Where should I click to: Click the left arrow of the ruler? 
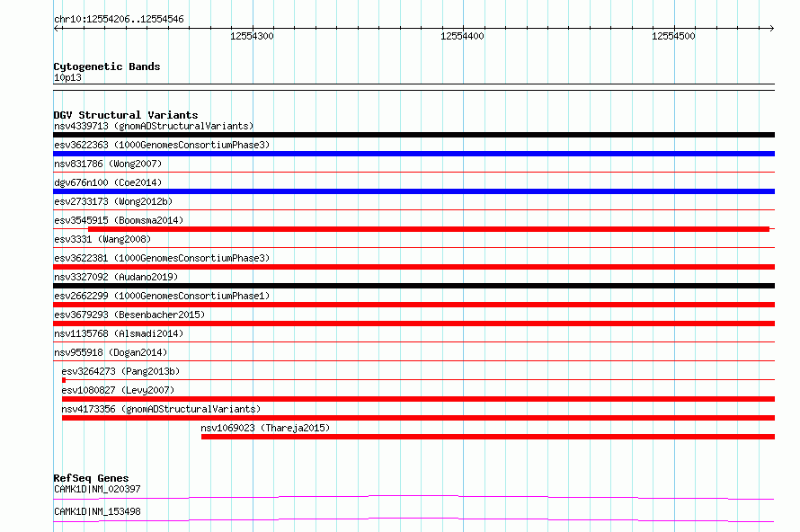coord(56,29)
